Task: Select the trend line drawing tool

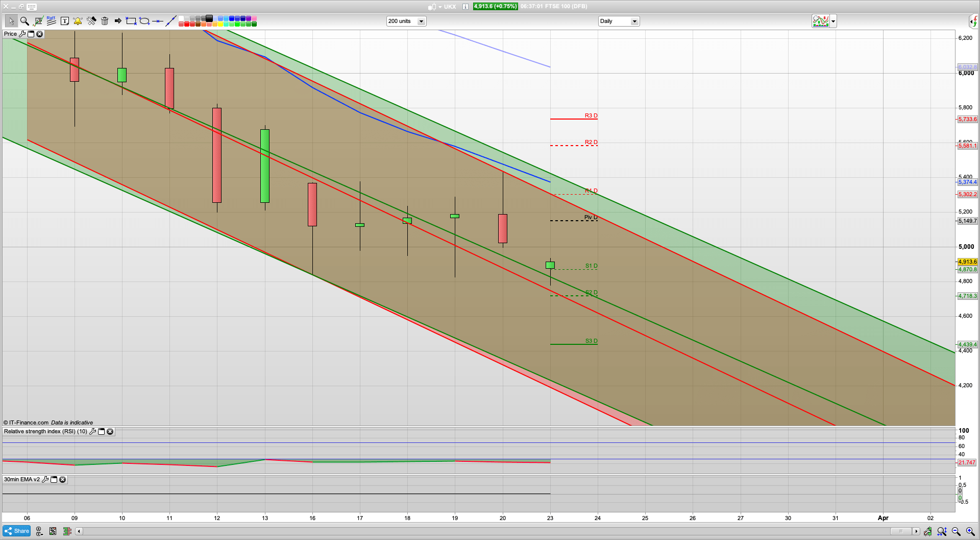Action: click(171, 21)
